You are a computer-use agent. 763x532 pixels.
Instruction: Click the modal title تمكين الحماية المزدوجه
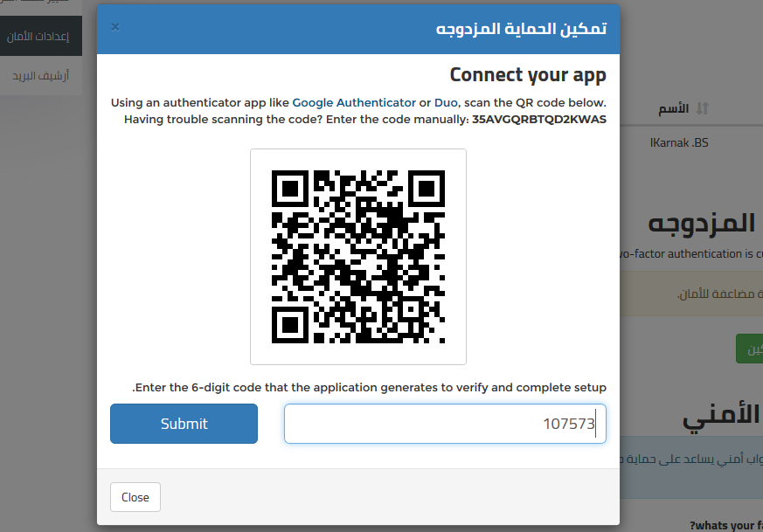tap(521, 28)
